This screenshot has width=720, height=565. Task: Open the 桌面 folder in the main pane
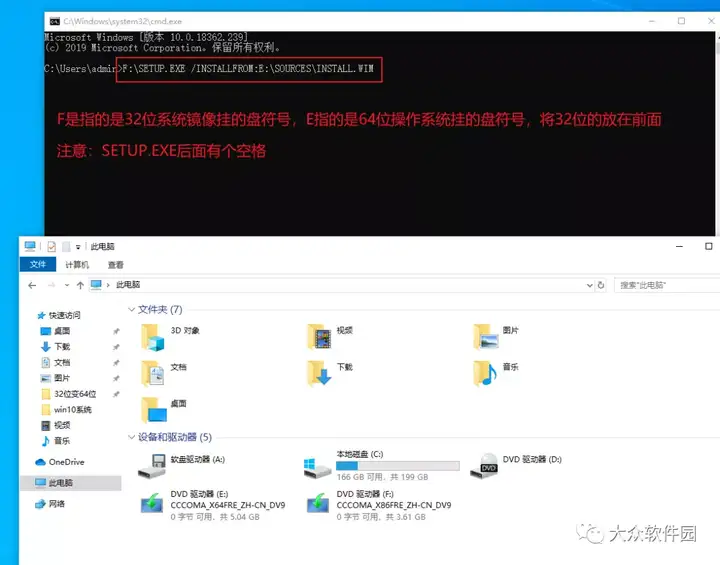click(x=154, y=410)
